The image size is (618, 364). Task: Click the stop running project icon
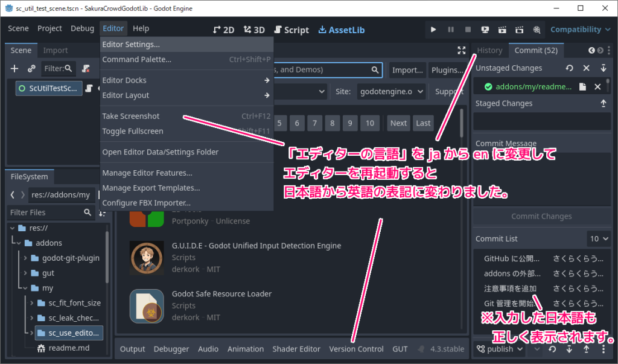click(468, 30)
